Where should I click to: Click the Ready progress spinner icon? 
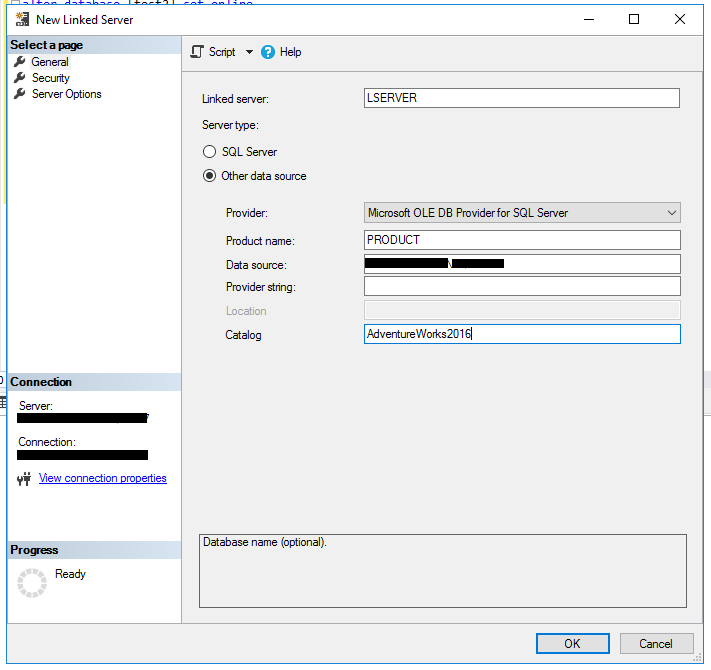33,582
